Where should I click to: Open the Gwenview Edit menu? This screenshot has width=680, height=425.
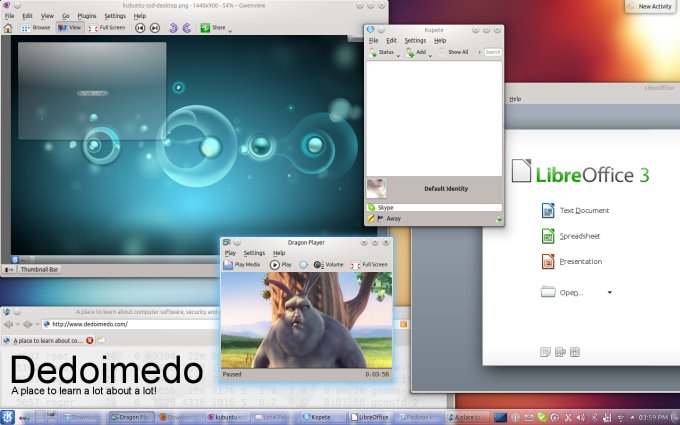(x=27, y=16)
